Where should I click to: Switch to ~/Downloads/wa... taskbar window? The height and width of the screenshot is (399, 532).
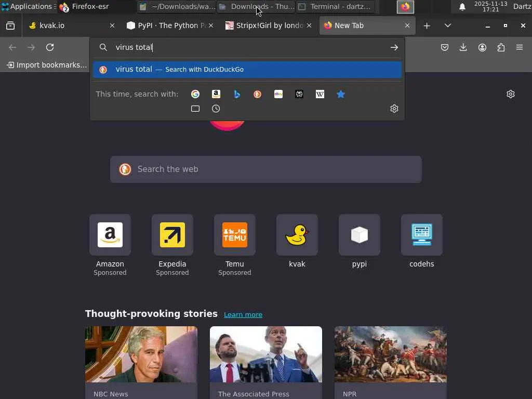pyautogui.click(x=177, y=6)
